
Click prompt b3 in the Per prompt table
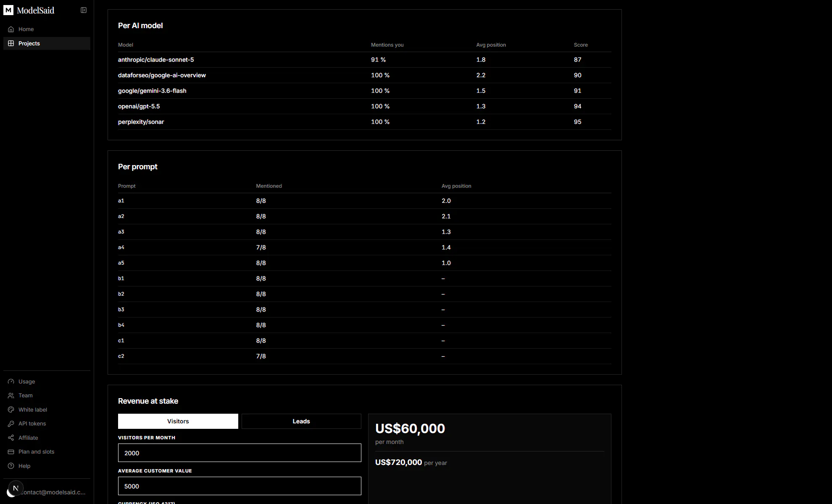[121, 310]
